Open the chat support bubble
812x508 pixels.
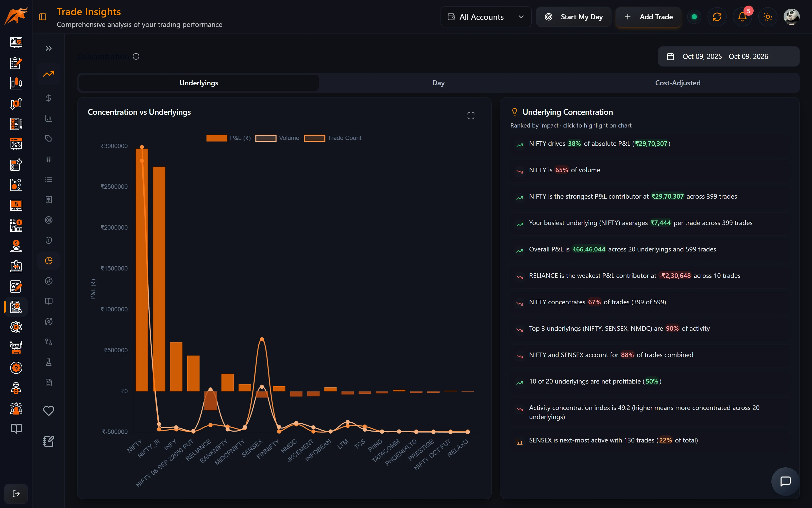[786, 481]
